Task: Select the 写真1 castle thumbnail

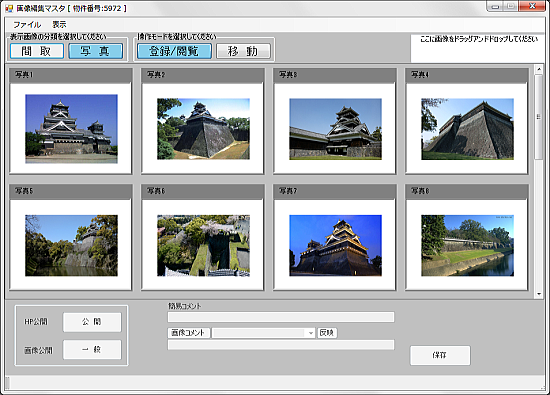Action: click(x=71, y=129)
